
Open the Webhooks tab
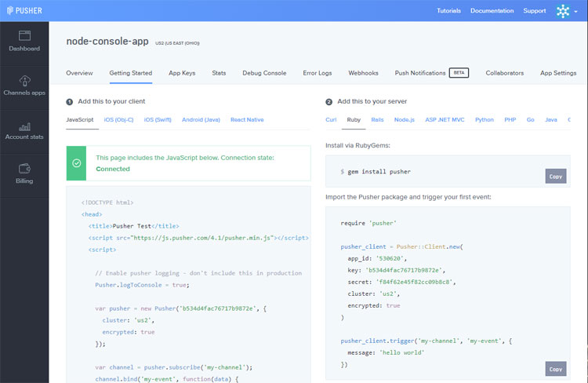[x=363, y=73]
